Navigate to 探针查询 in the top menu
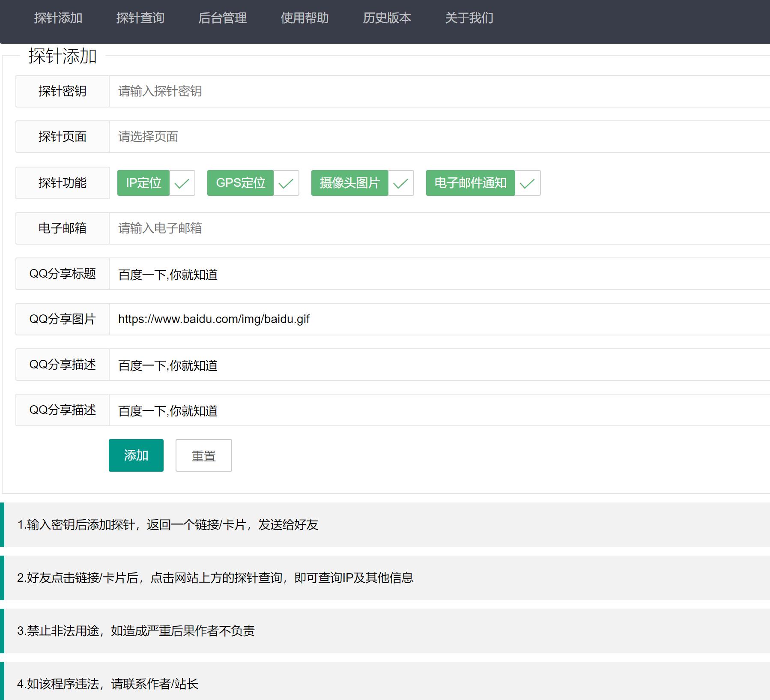This screenshot has width=770, height=700. pos(141,18)
